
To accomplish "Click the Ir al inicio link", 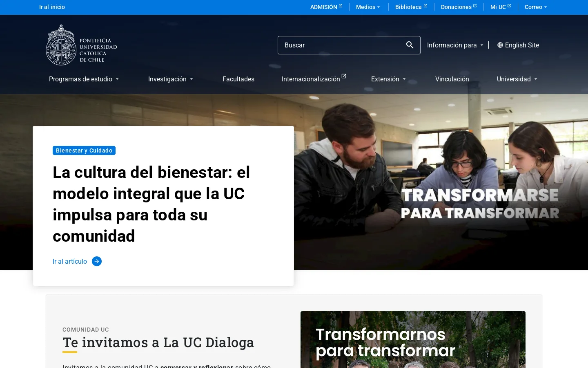I will pos(52,7).
